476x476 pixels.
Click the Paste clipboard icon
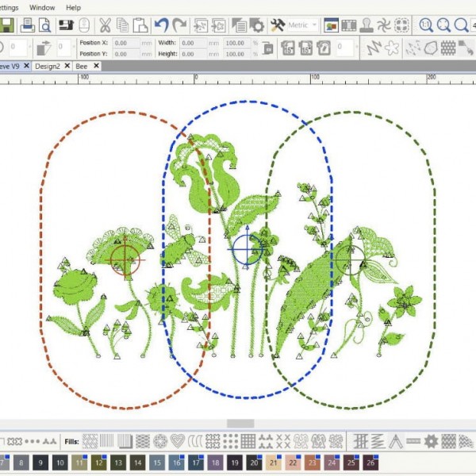click(x=140, y=25)
